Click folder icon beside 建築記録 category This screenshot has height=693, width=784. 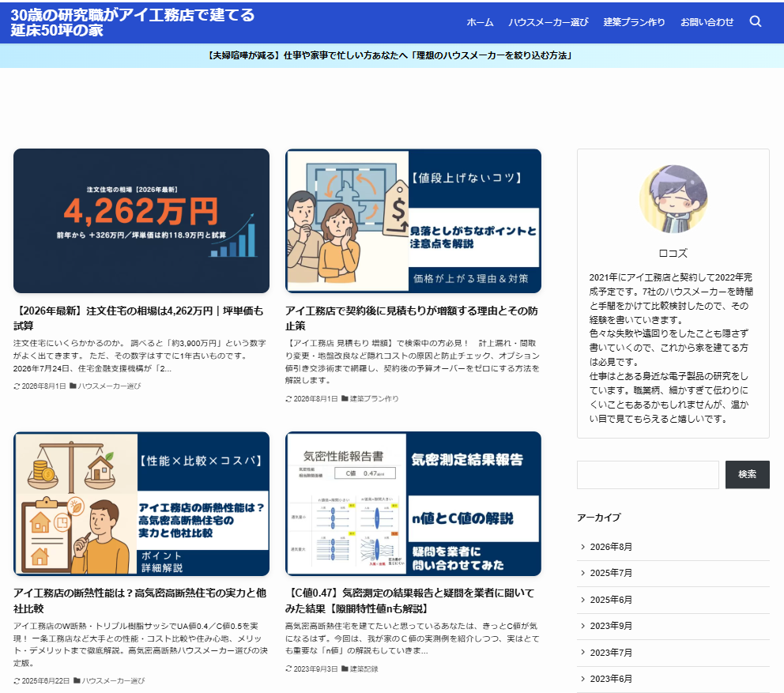[x=345, y=669]
